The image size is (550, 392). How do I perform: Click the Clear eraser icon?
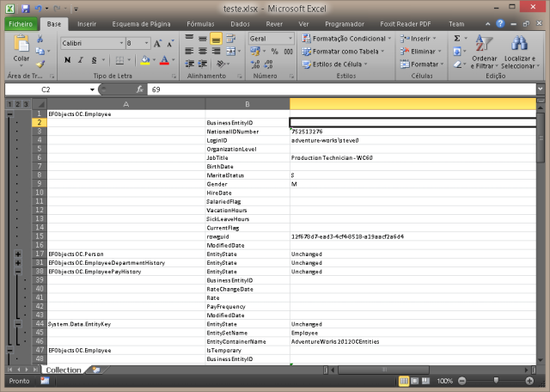pos(457,64)
